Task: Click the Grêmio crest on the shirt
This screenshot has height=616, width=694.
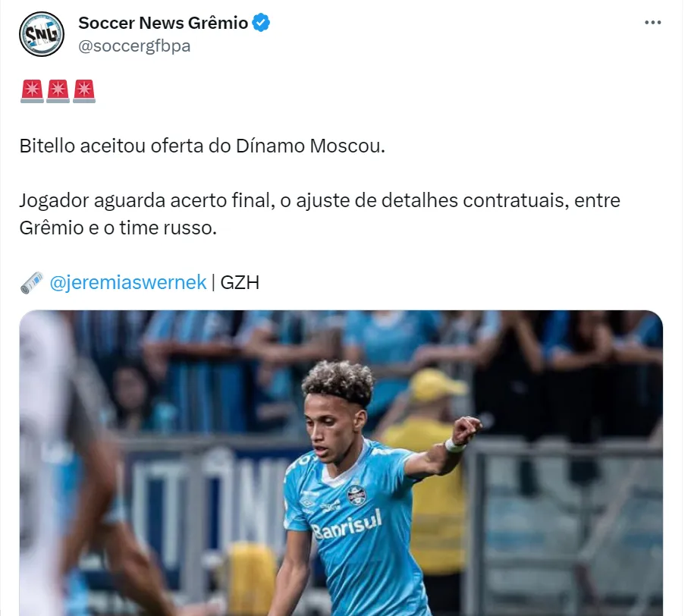Action: pyautogui.click(x=356, y=495)
